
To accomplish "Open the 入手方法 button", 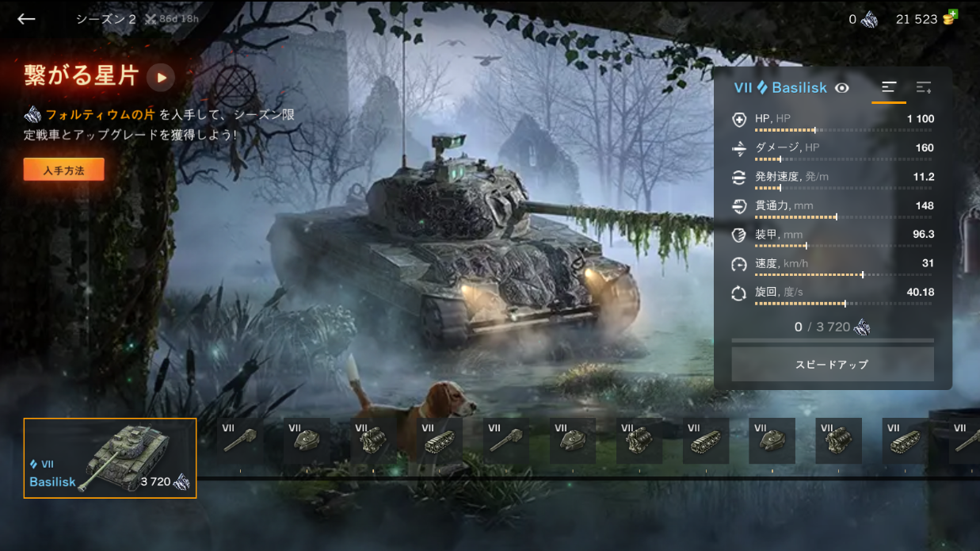I will tap(63, 170).
